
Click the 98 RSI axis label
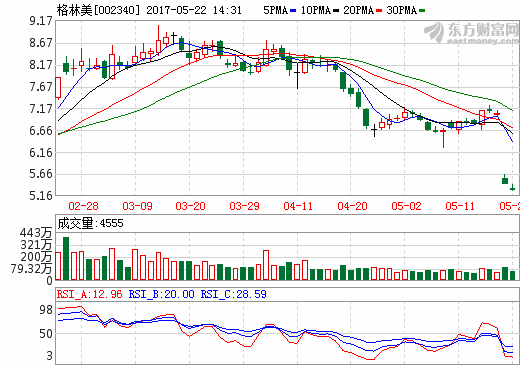[46, 310]
